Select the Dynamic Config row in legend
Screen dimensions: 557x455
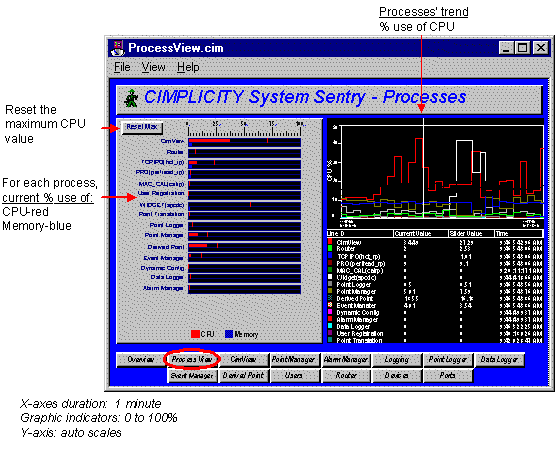(435, 312)
